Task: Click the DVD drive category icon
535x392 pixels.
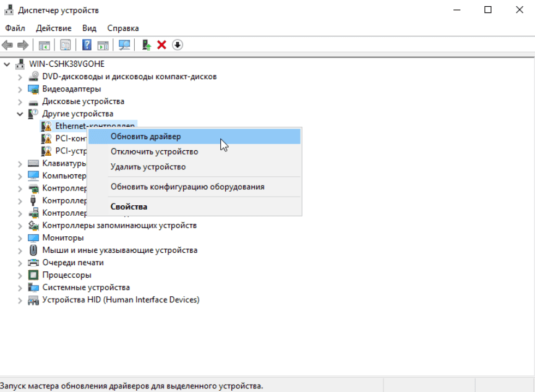Action: tap(33, 77)
